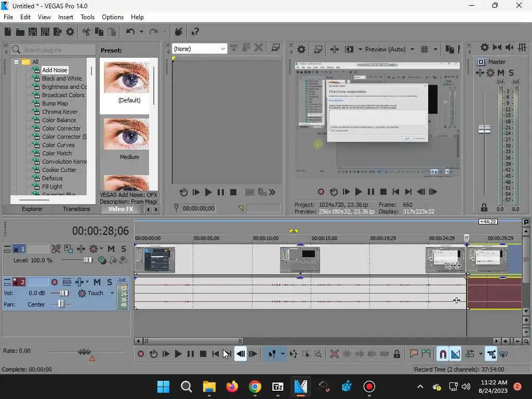Open overlays dropdown arrow next to grid

click(435, 49)
